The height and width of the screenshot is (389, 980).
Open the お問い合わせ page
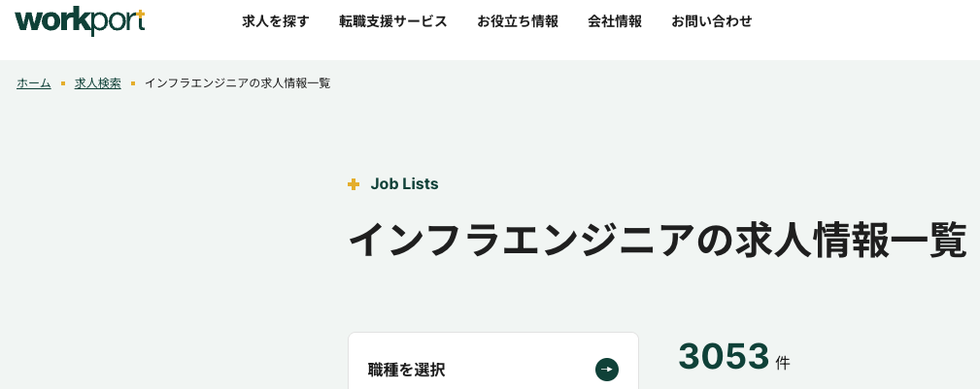tap(712, 21)
